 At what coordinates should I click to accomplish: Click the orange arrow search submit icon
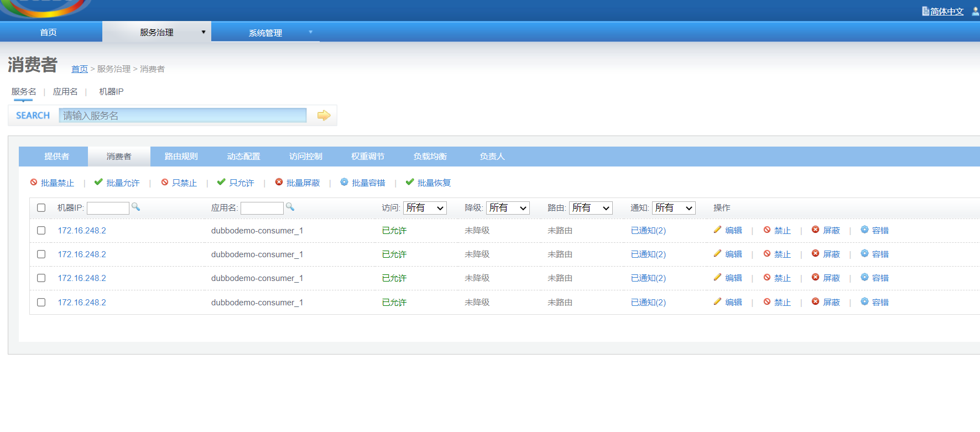coord(324,115)
